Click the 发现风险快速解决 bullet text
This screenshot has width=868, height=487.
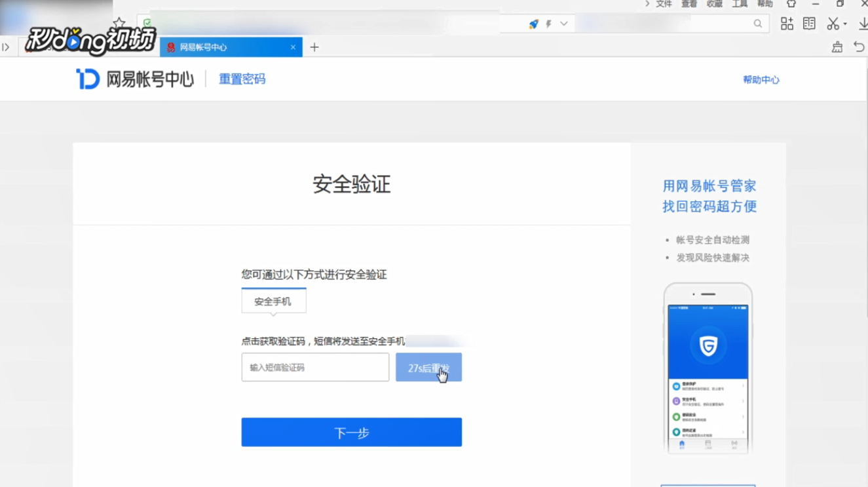coord(713,258)
